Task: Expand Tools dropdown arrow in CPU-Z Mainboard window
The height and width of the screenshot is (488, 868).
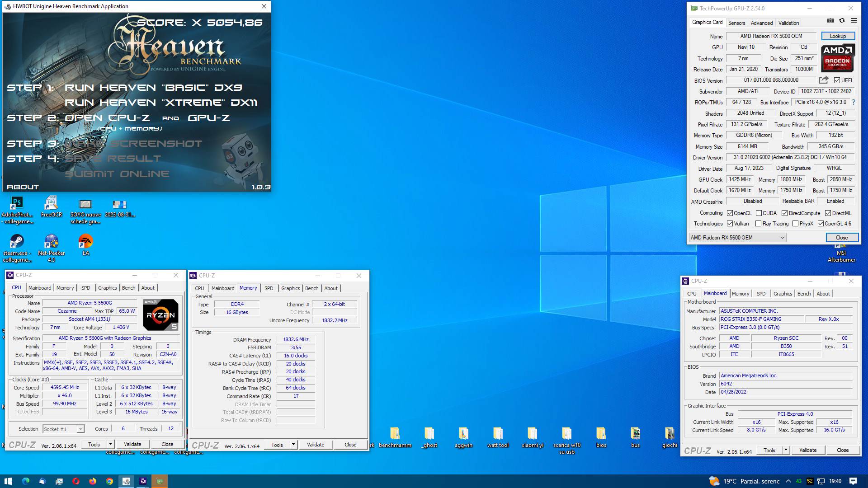Action: (786, 450)
